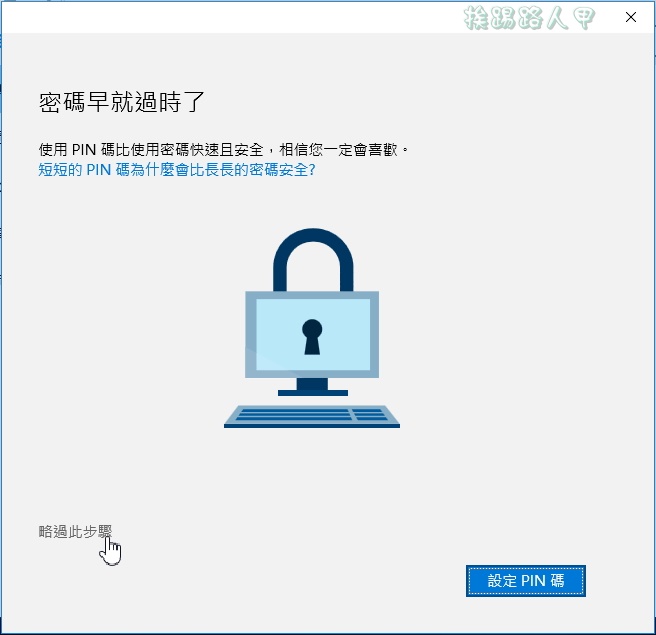Click the keyboard illustration below the monitor
The image size is (656, 635).
(x=312, y=416)
